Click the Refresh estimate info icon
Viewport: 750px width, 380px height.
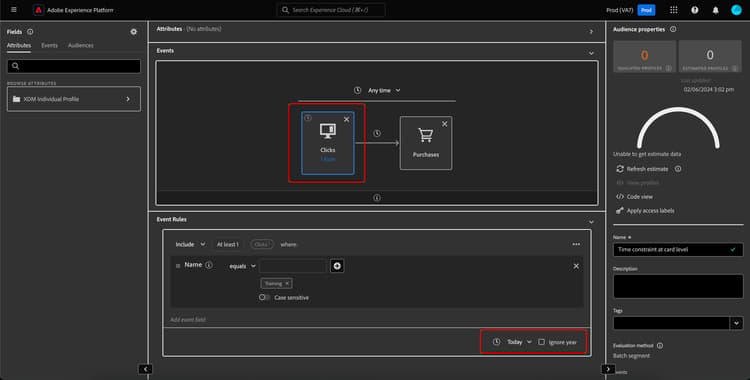coord(678,169)
